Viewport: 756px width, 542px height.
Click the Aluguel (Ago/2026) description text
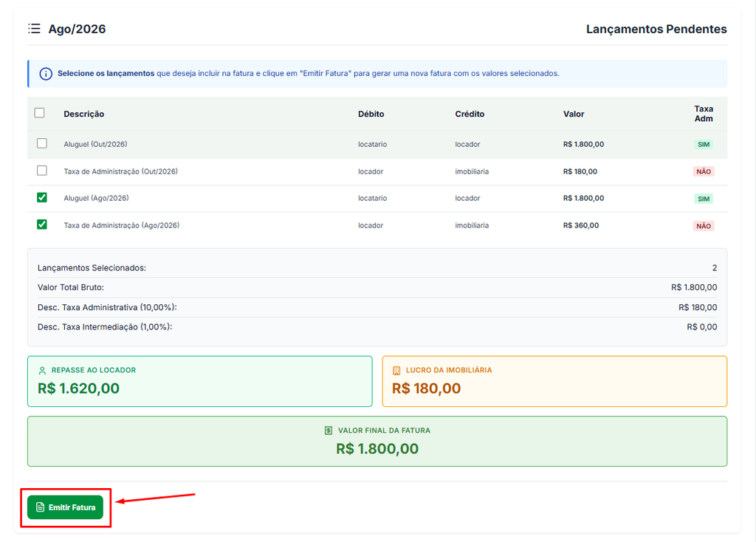[97, 198]
